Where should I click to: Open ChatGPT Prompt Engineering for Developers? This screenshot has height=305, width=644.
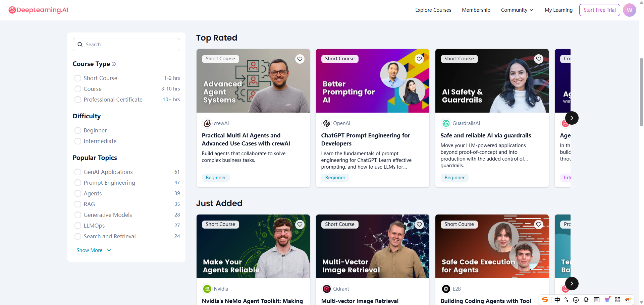[366, 139]
